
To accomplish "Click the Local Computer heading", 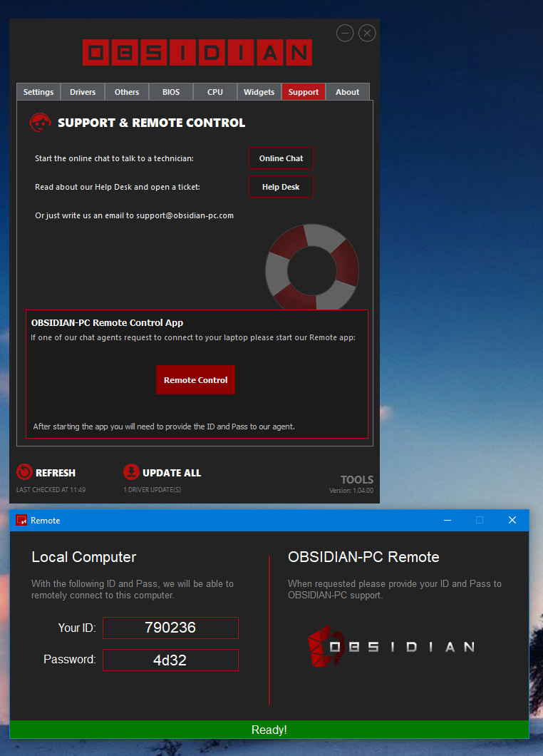I will (x=84, y=557).
